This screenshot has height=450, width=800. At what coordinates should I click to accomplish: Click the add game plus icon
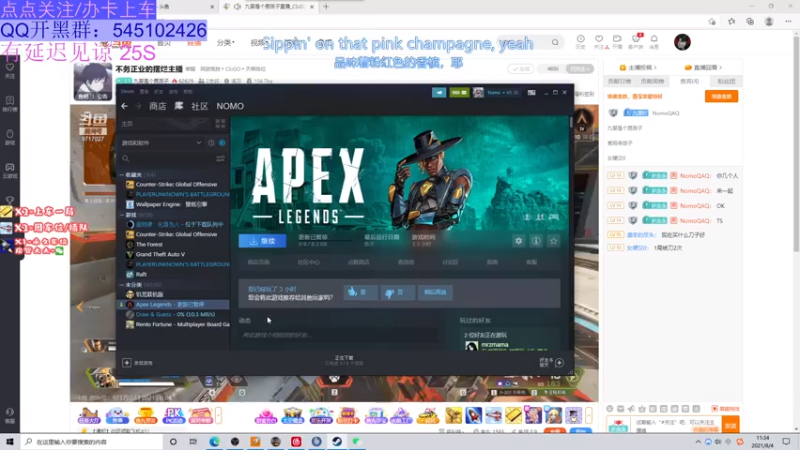click(x=127, y=363)
